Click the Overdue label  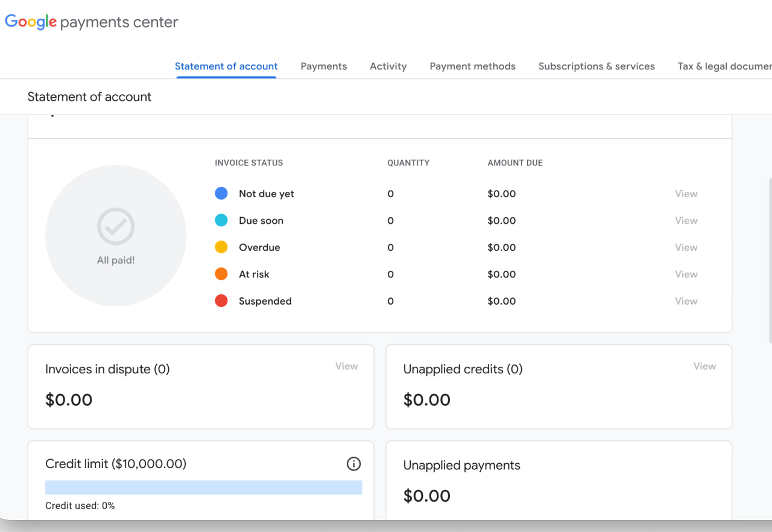tap(259, 247)
